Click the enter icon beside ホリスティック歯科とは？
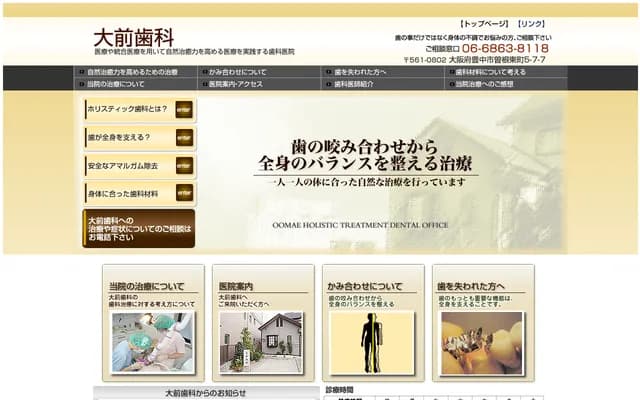 click(x=184, y=108)
